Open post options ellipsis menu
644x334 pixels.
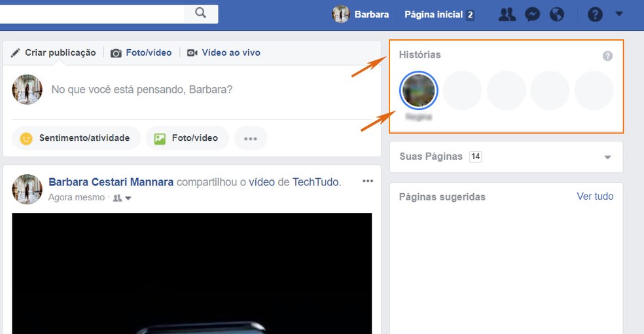368,181
